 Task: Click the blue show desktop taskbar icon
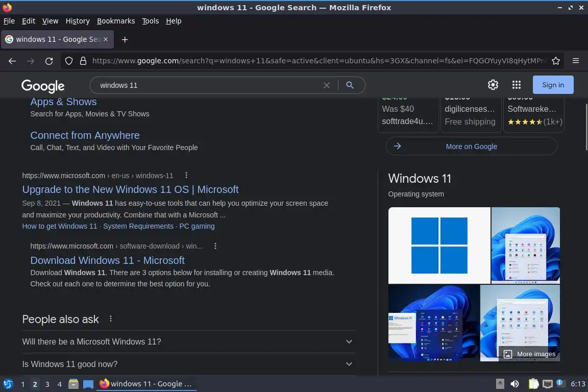point(88,384)
